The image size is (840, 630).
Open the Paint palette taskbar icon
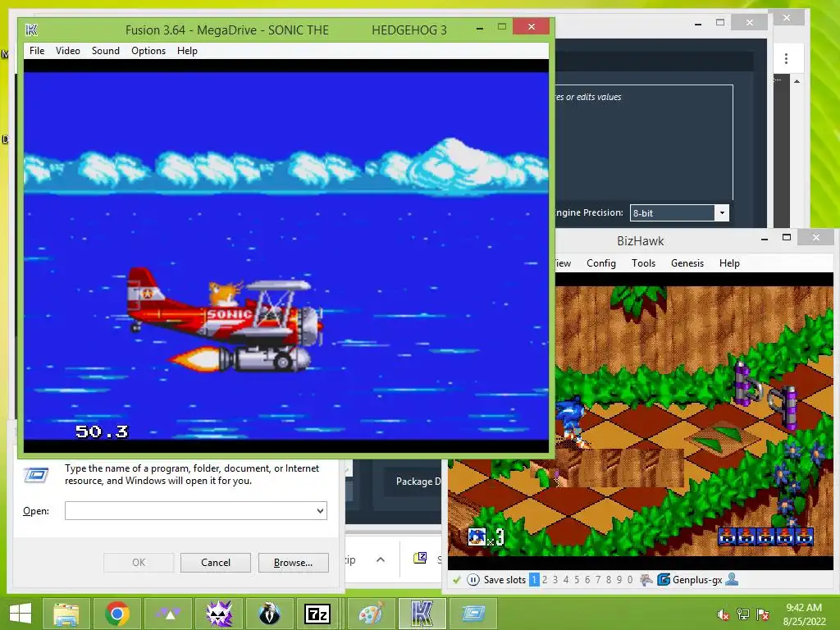point(372,614)
